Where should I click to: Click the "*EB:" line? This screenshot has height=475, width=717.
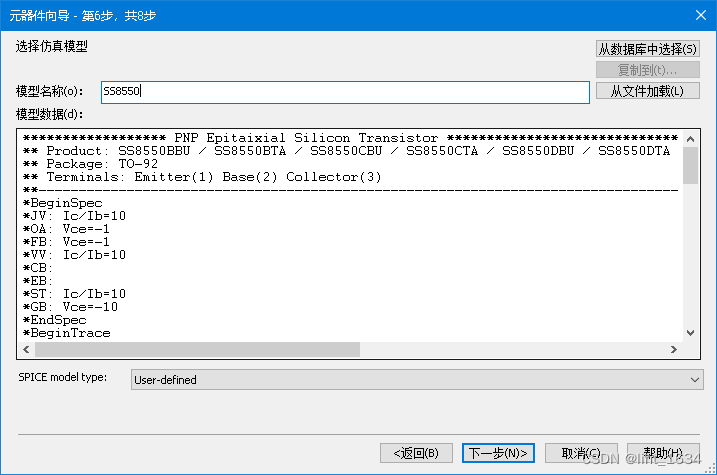pyautogui.click(x=38, y=281)
